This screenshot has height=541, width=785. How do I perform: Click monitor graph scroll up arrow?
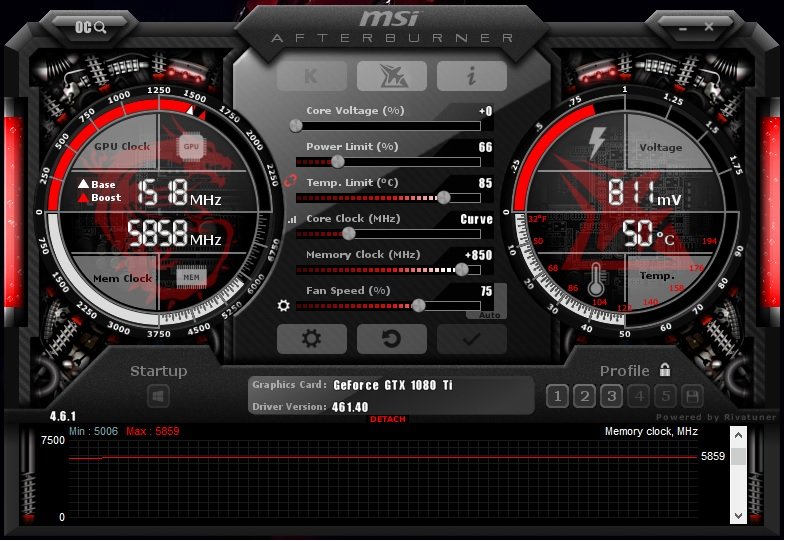(738, 435)
